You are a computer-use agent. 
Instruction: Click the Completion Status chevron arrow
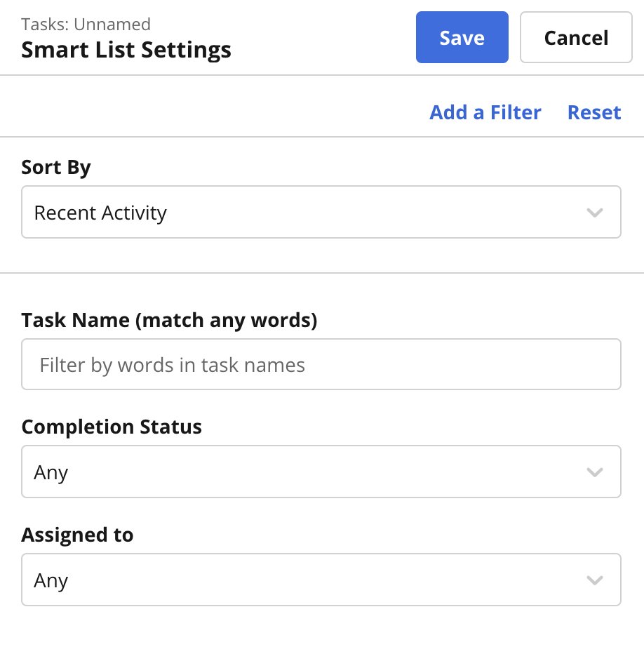tap(595, 472)
